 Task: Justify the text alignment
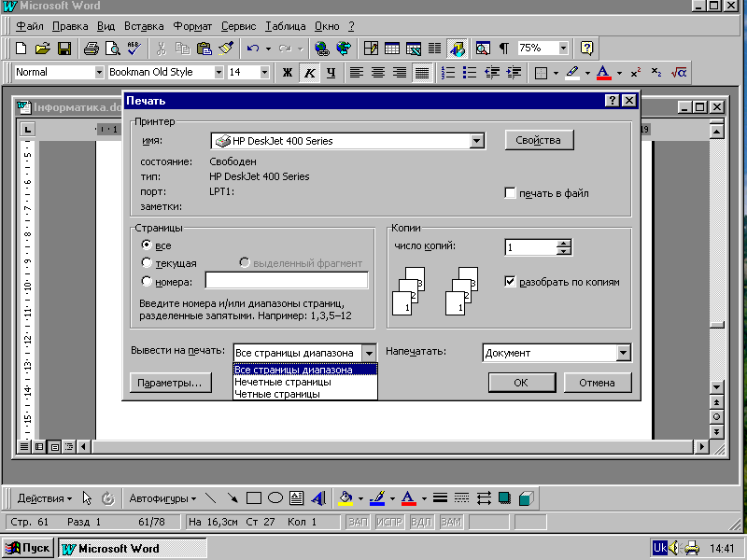pos(422,73)
